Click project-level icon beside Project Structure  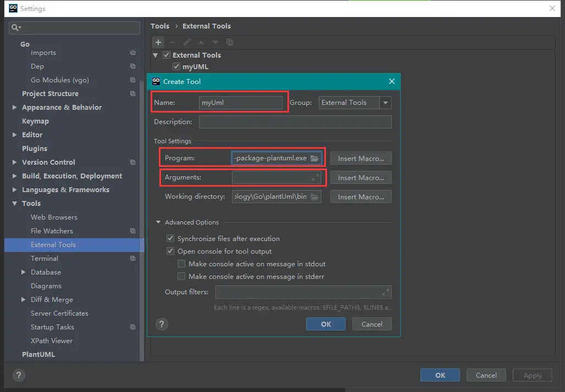(132, 93)
